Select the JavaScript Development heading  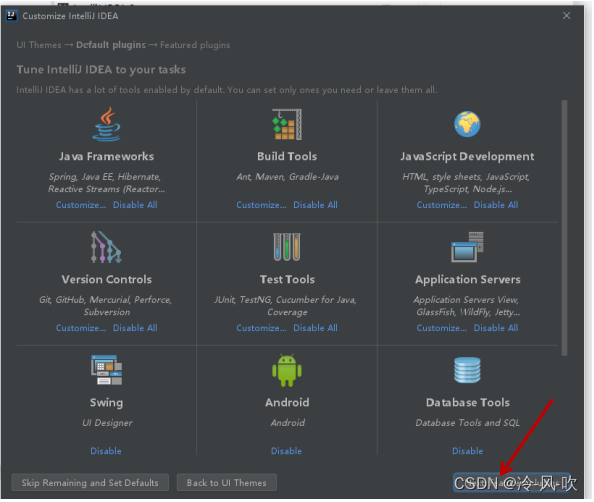coord(467,156)
